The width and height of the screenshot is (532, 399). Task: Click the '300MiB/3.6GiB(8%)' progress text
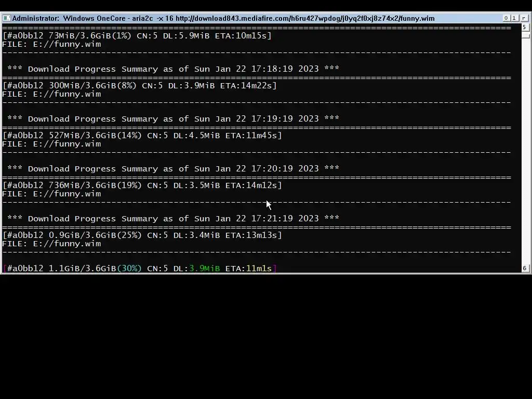coord(92,86)
